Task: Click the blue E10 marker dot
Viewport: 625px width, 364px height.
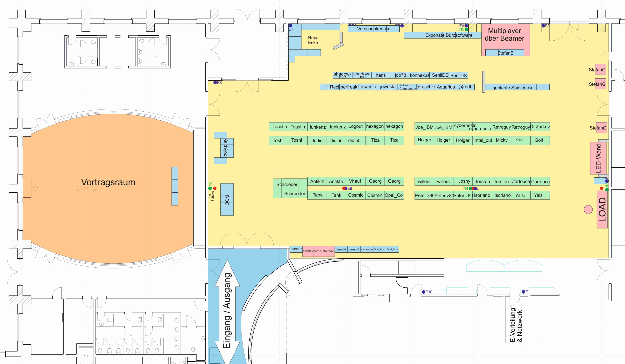Action: pos(424,292)
